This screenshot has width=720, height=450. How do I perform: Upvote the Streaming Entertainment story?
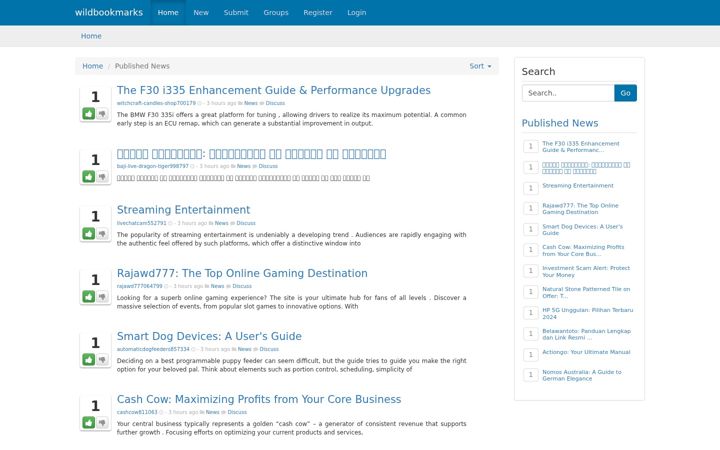(x=89, y=233)
